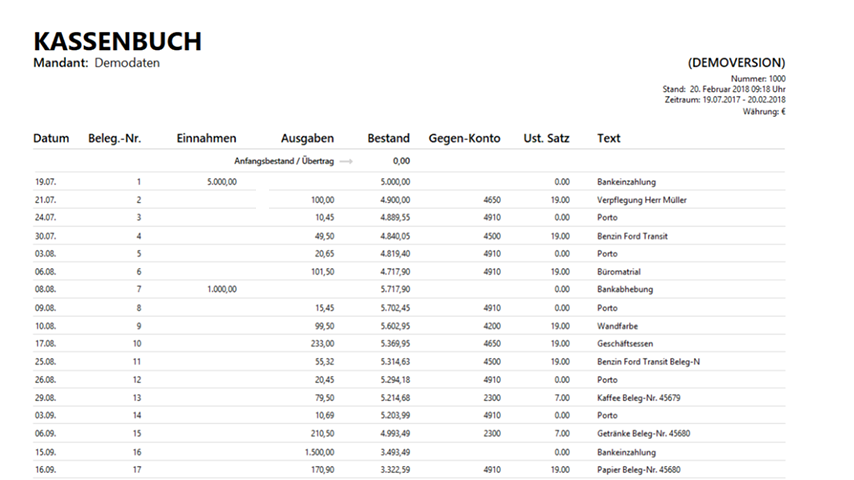
Task: Click the 170,90 expense amount
Action: coord(322,470)
